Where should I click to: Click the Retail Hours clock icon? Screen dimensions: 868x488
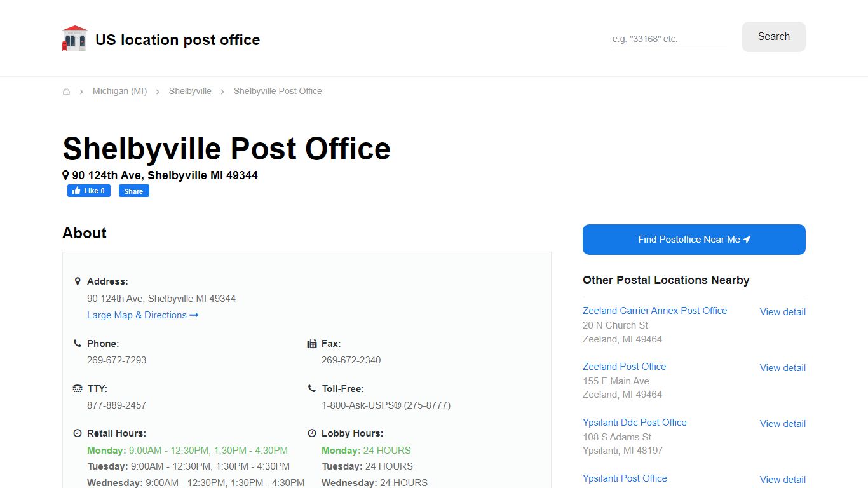(78, 433)
